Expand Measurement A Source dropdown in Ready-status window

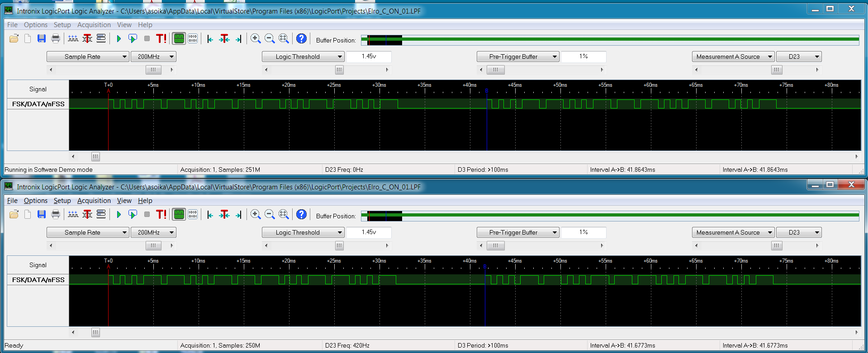733,232
